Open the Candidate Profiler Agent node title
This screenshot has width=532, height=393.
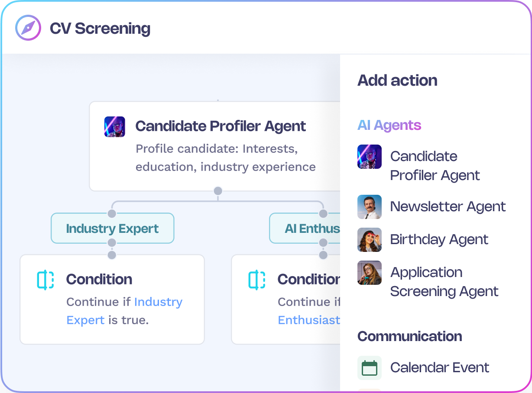click(x=221, y=126)
